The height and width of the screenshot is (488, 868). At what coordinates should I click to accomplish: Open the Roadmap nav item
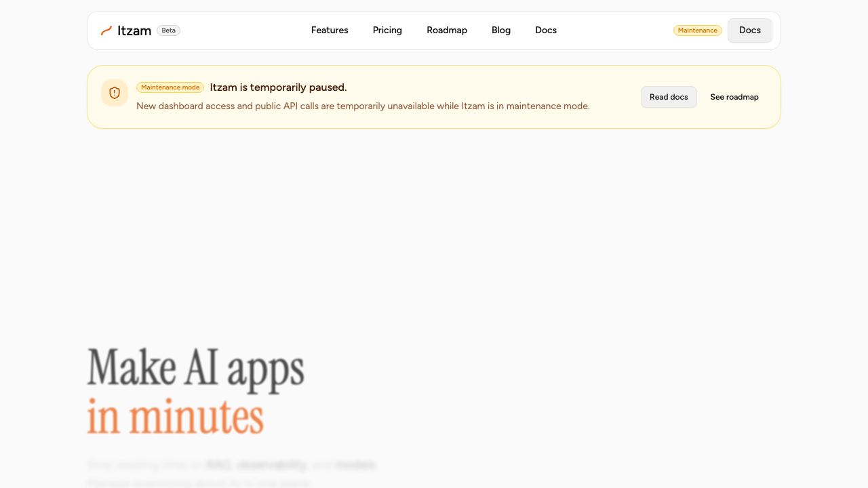pyautogui.click(x=447, y=30)
